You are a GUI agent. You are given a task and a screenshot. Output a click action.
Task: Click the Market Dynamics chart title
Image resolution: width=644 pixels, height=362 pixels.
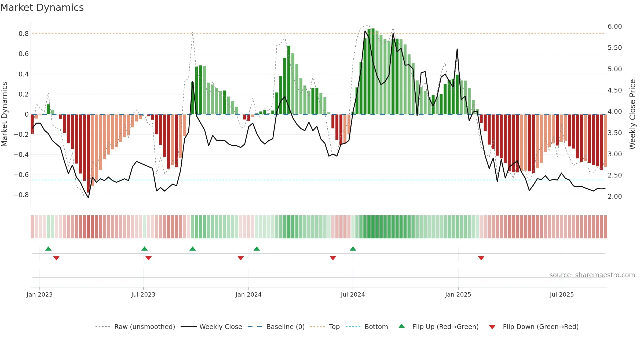42,8
